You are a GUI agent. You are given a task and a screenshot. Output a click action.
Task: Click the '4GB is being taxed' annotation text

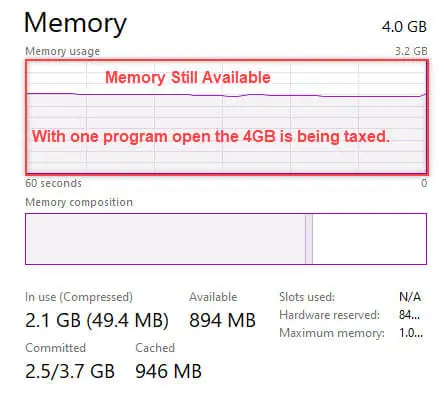tap(316, 136)
